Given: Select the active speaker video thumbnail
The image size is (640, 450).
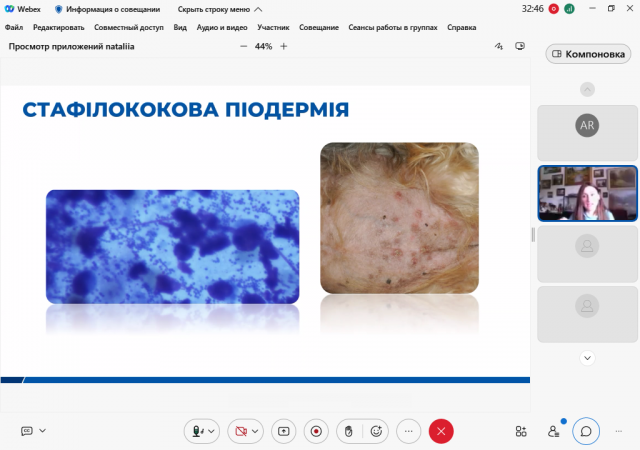Looking at the screenshot, I should point(587,193).
